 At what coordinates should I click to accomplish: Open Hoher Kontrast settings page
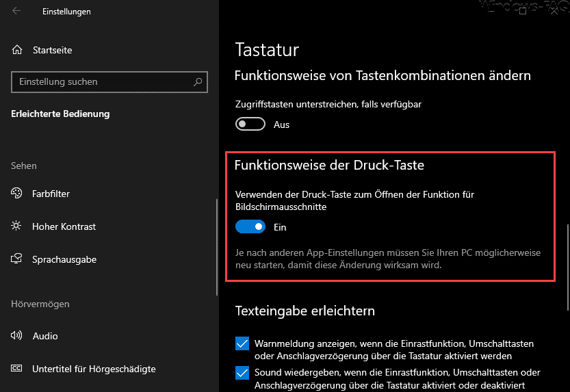coord(64,226)
